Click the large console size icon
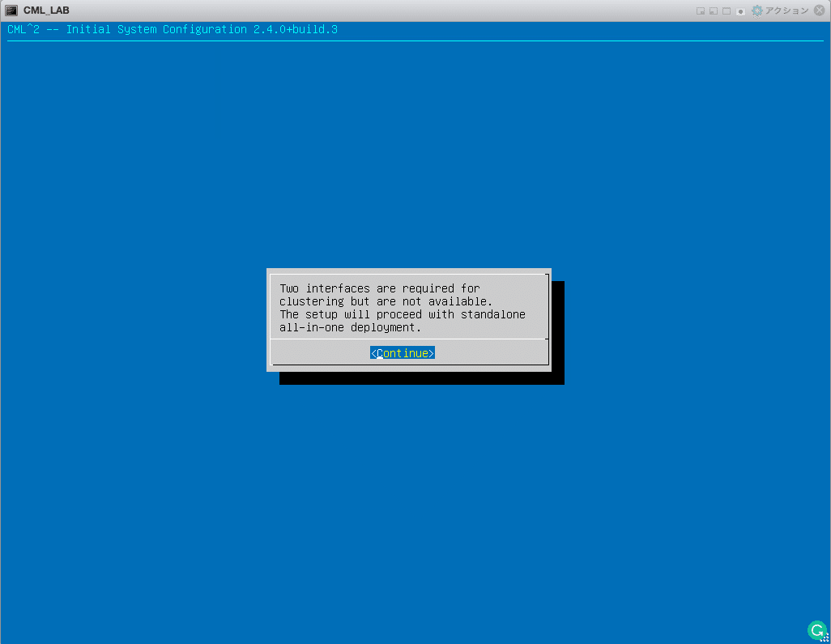This screenshot has width=831, height=644. [x=727, y=11]
